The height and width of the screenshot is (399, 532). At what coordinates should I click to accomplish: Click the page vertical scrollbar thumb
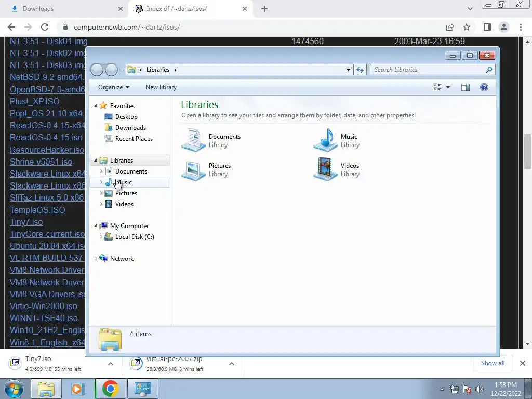click(x=527, y=152)
